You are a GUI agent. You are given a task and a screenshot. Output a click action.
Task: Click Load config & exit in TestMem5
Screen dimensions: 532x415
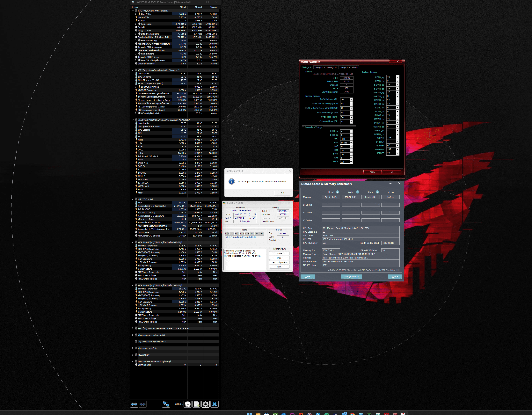tap(279, 262)
